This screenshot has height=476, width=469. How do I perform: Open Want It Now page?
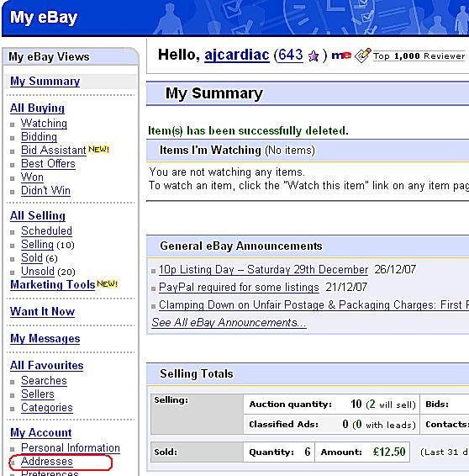pos(42,312)
